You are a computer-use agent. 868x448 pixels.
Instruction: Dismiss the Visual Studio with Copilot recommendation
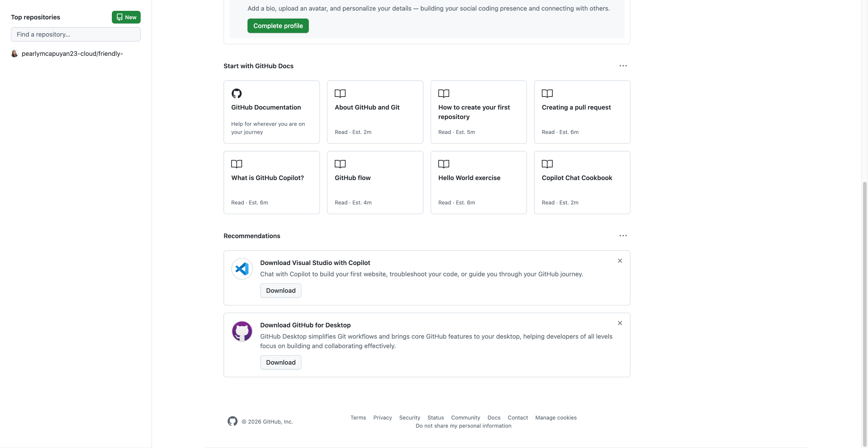pyautogui.click(x=620, y=261)
